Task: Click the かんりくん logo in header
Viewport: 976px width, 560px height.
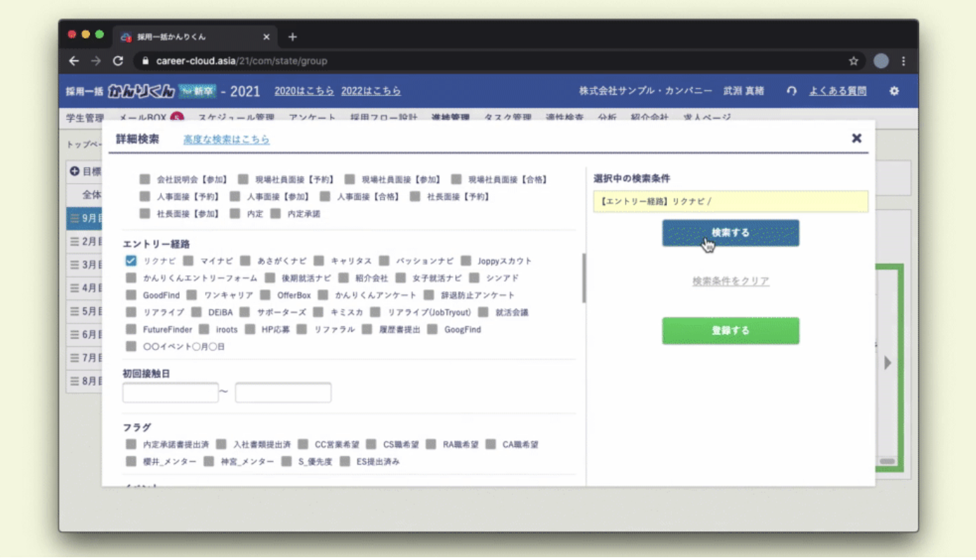Action: click(x=141, y=91)
